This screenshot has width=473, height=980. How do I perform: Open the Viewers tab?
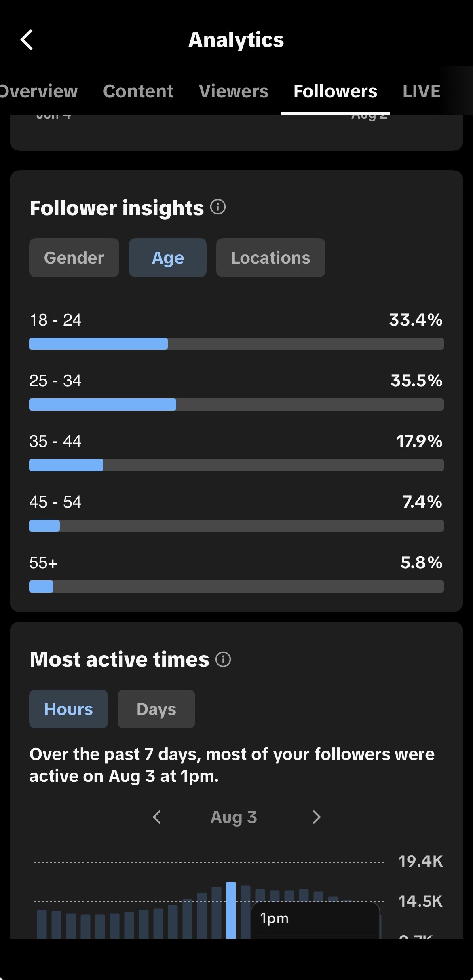click(x=234, y=91)
